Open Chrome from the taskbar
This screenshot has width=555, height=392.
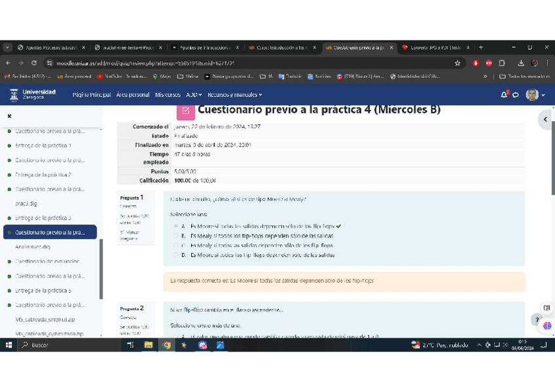[166, 345]
